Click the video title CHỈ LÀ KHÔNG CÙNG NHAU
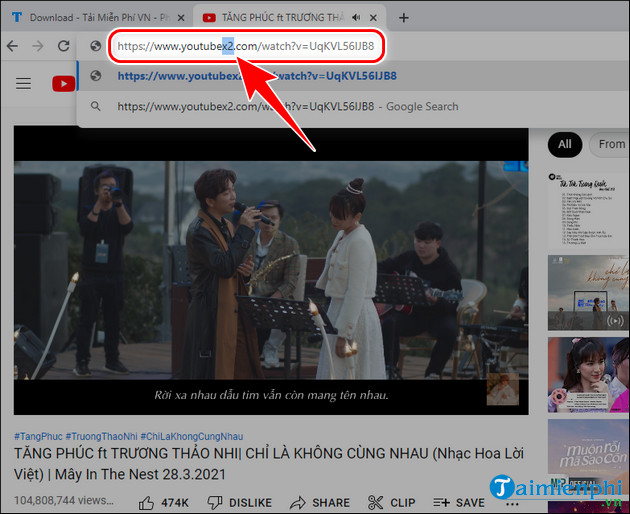Viewport: 630px width, 514px height. 269,464
